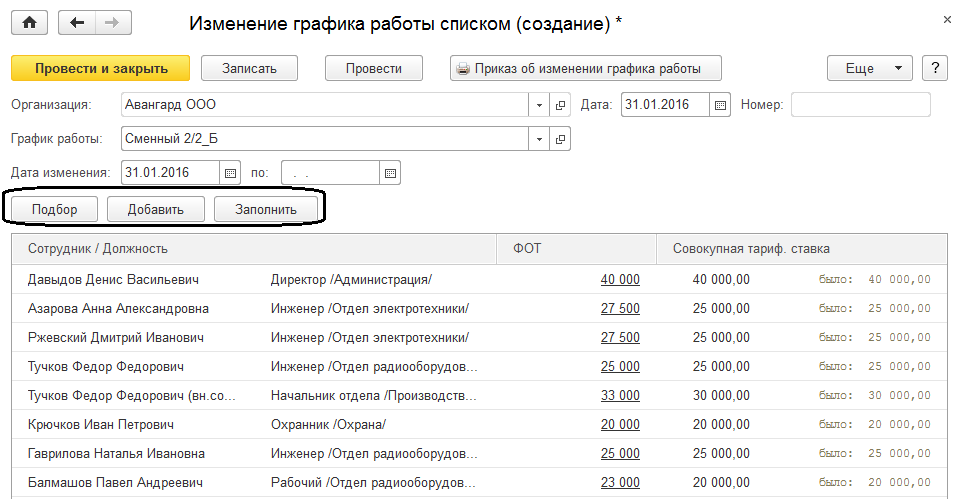This screenshot has height=499, width=965.
Task: Click Совокупная тариф. ставка column header
Action: coord(801,249)
